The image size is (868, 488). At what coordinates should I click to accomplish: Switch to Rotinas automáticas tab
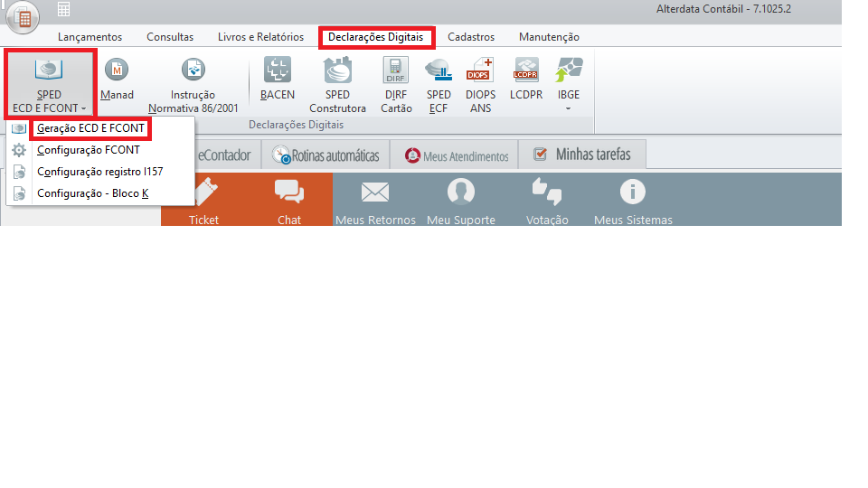click(325, 155)
